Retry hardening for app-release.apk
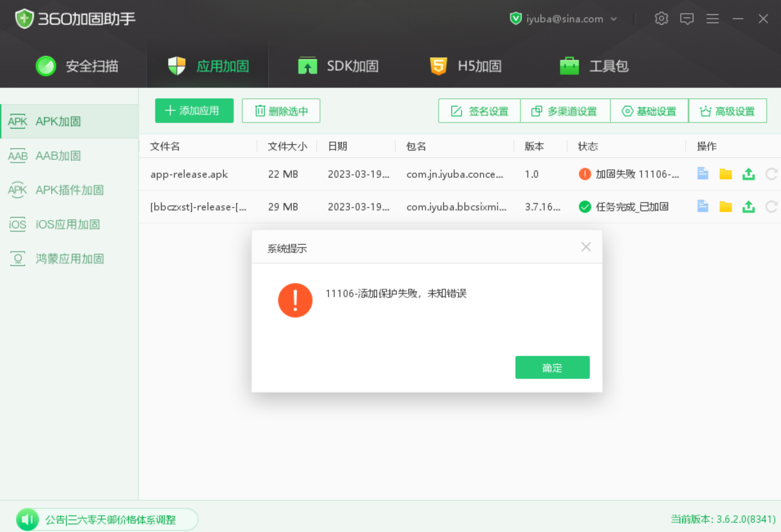781x532 pixels. (771, 174)
